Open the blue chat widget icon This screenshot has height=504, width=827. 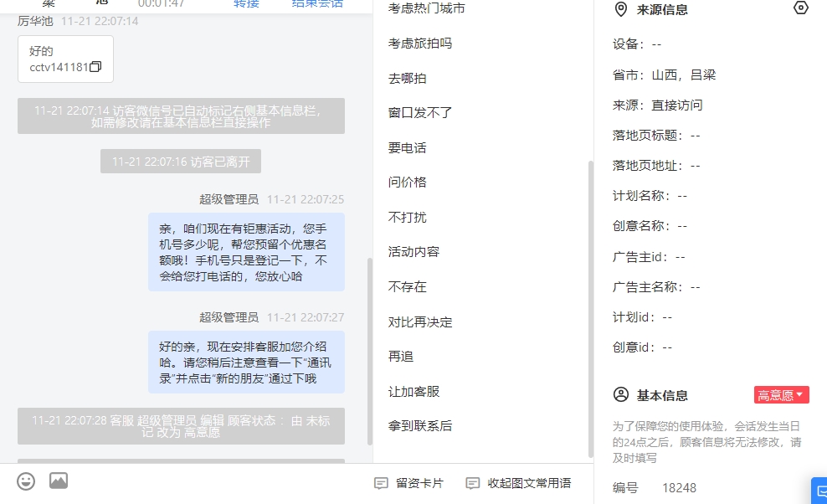tap(820, 491)
